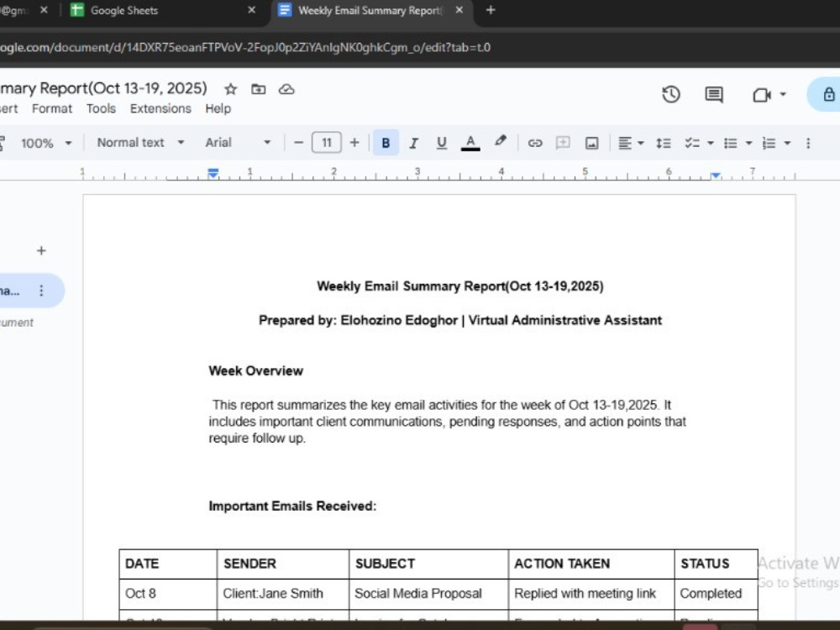Open the text color picker

tap(470, 143)
